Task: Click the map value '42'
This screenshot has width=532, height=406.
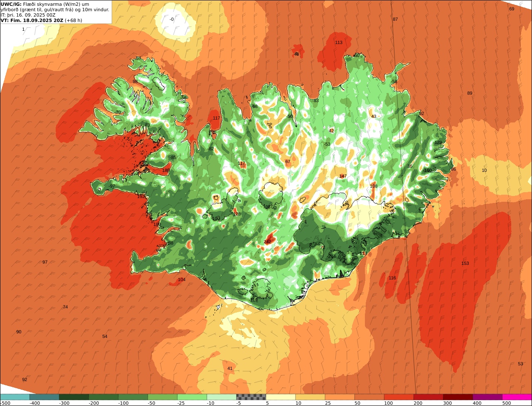Action: coord(331,130)
